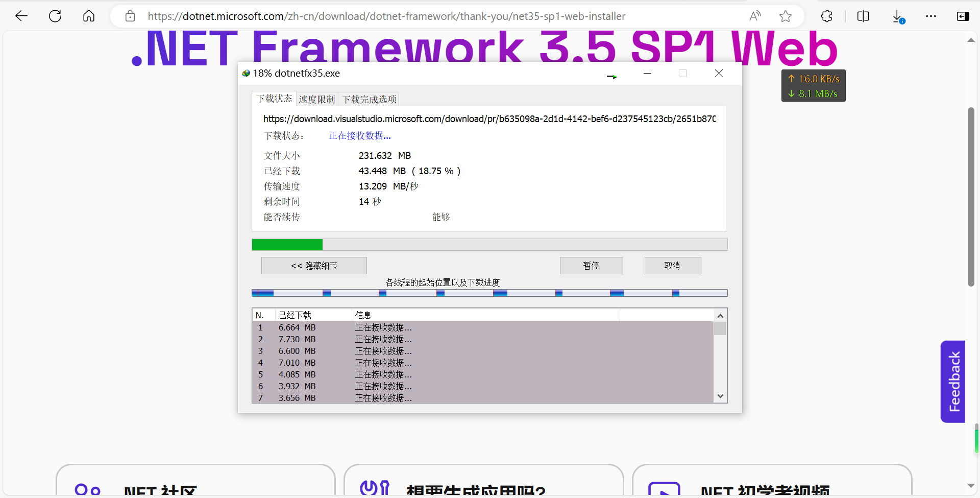Click the << 隐藏细节 button
Image resolution: width=980 pixels, height=498 pixels.
[314, 266]
